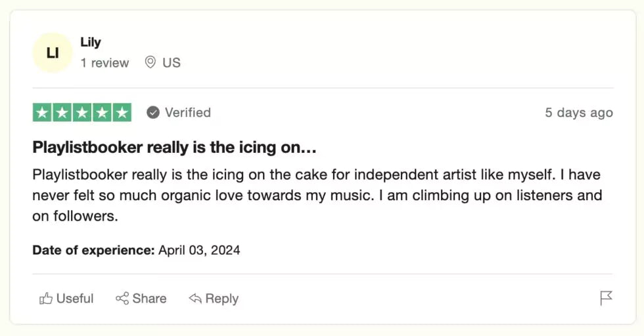This screenshot has width=644, height=336.
Task: Mark the review as Useful via label
Action: coord(75,299)
